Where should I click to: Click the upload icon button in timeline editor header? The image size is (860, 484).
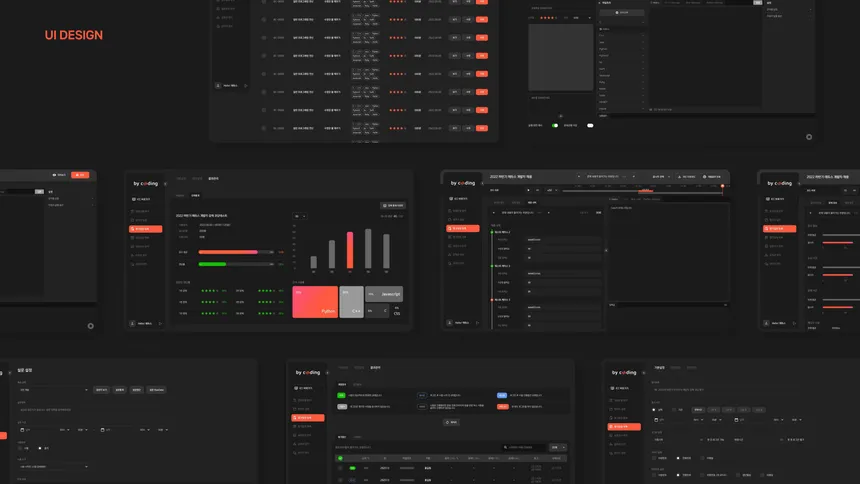click(x=687, y=177)
